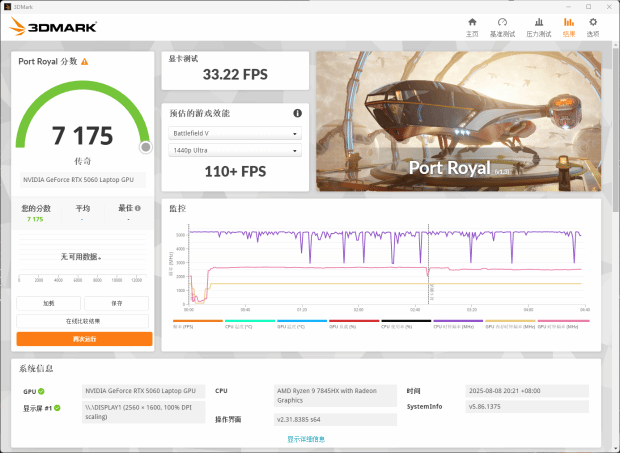Expand 显示详细信息 under system info
Image resolution: width=620 pixels, height=453 pixels.
305,438
